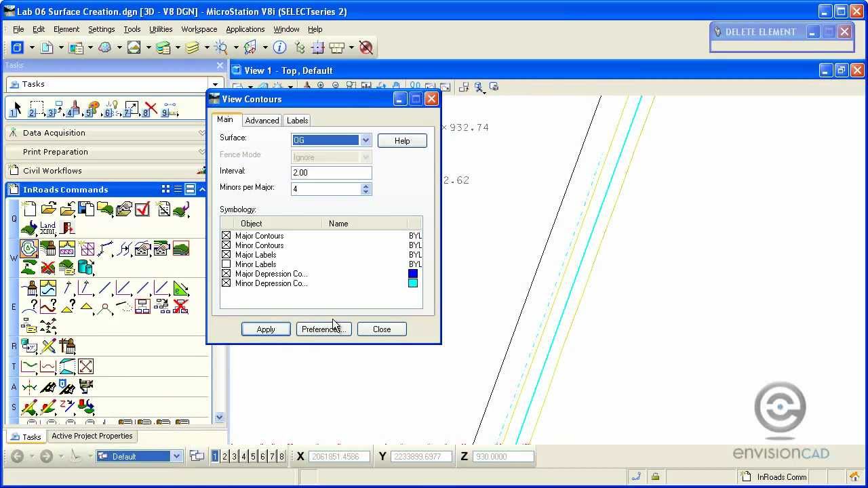Click the red wavy line question mark icon
The image size is (868, 488).
[48, 307]
